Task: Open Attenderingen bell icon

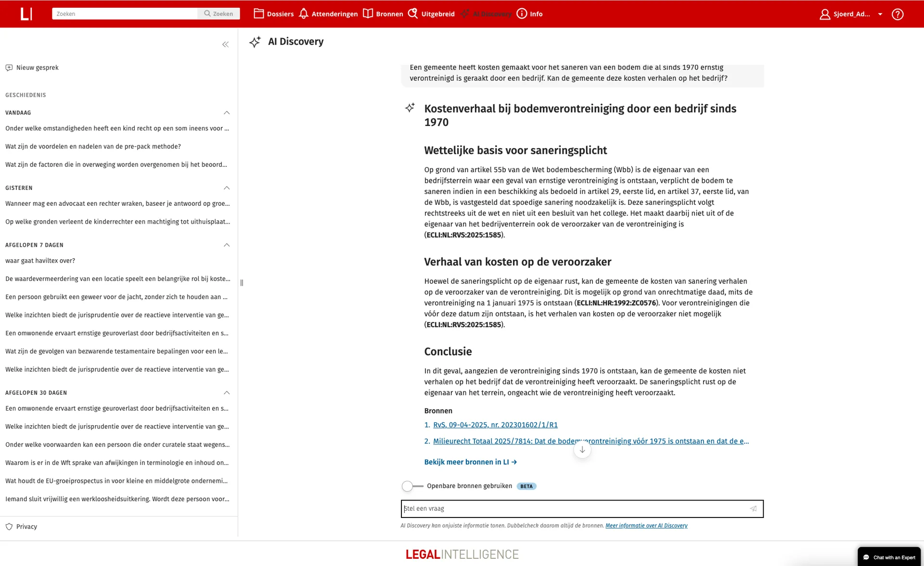Action: coord(303,13)
